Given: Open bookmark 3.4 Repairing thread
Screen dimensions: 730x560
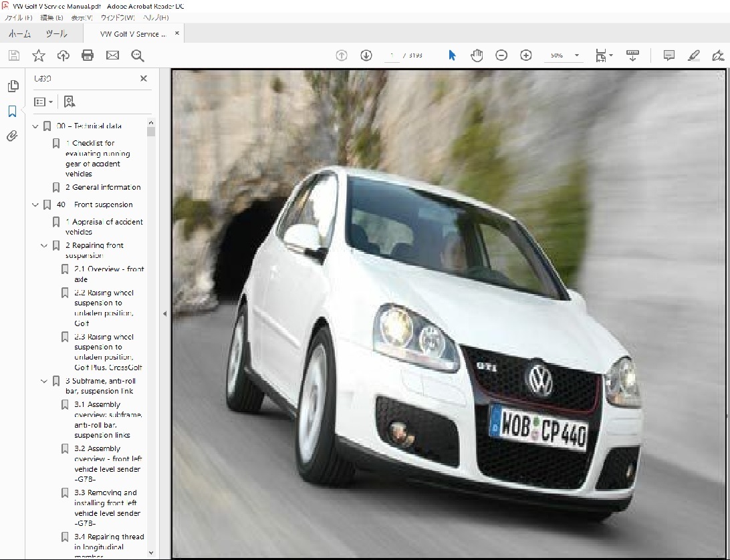Looking at the screenshot, I should tap(109, 545).
